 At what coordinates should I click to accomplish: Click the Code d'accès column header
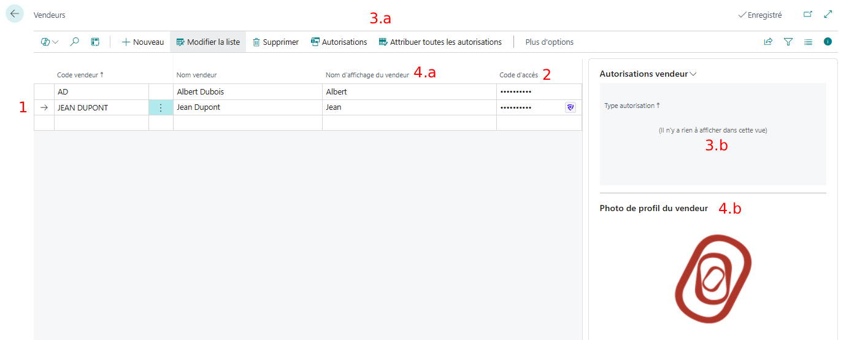point(518,75)
